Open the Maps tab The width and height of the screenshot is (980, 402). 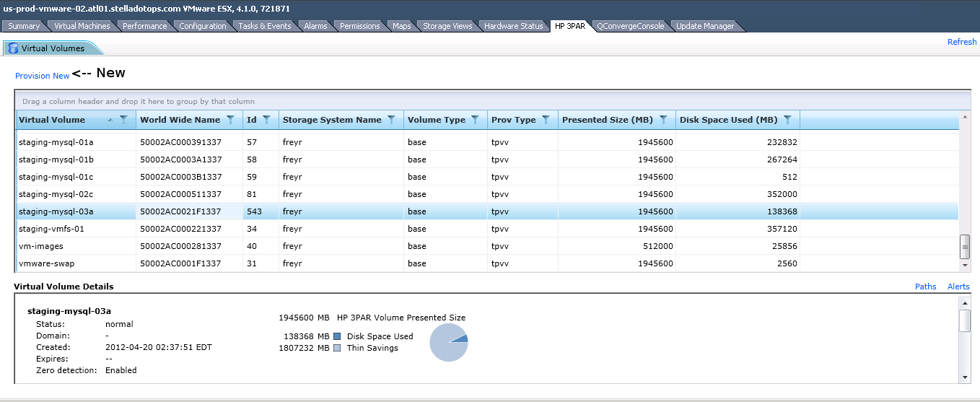pyautogui.click(x=401, y=26)
